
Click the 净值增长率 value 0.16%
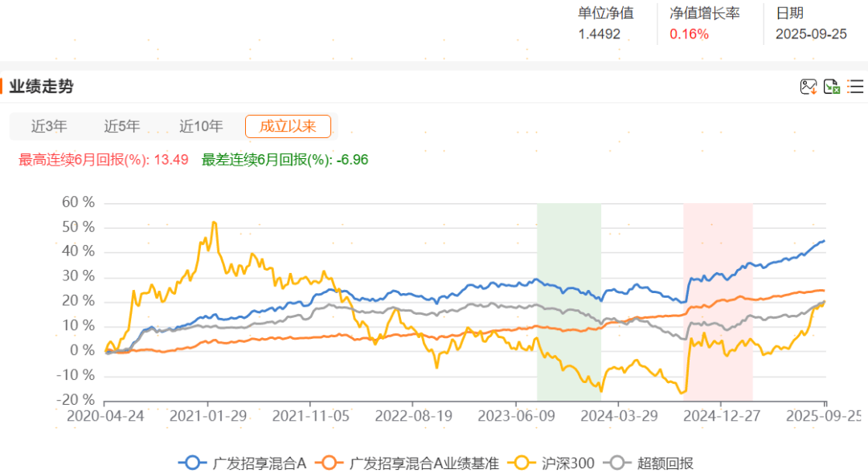(690, 34)
